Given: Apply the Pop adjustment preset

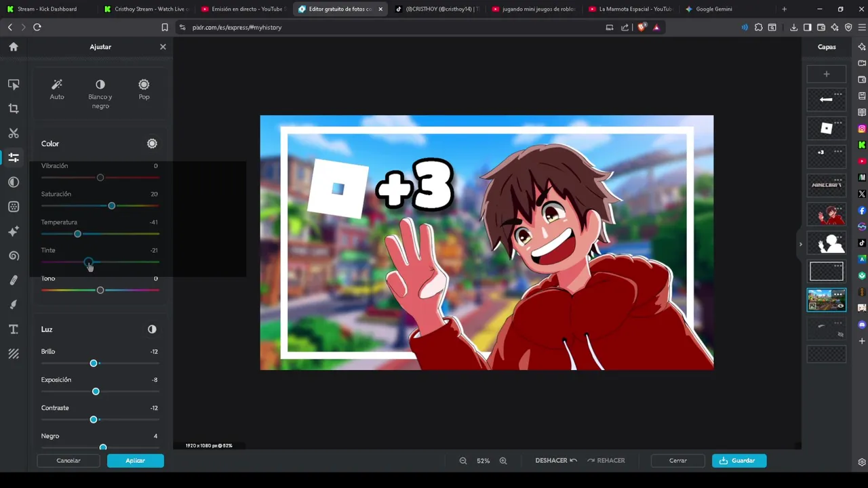Looking at the screenshot, I should coord(144,89).
